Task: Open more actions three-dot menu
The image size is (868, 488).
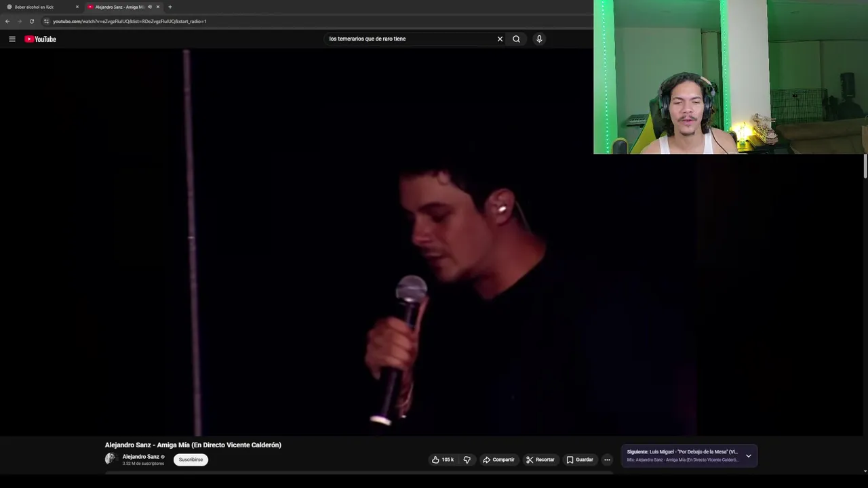Action: (x=607, y=460)
